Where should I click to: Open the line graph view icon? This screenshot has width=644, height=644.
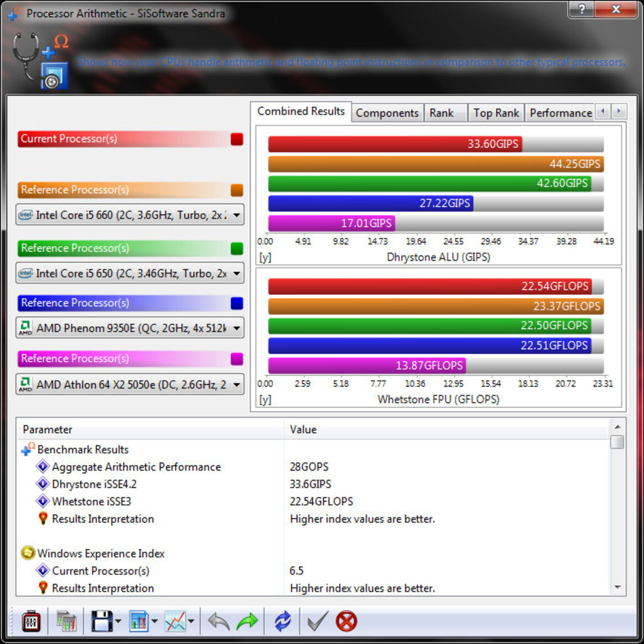pos(175,620)
